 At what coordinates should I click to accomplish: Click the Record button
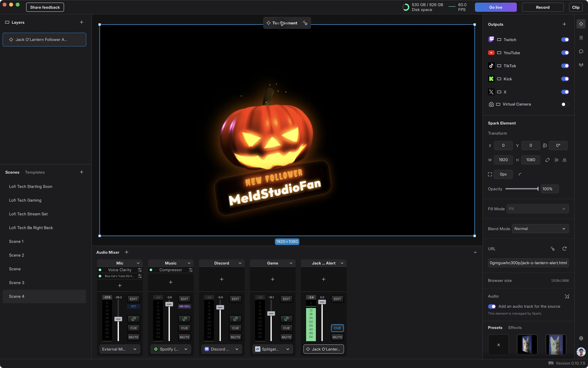coord(543,7)
